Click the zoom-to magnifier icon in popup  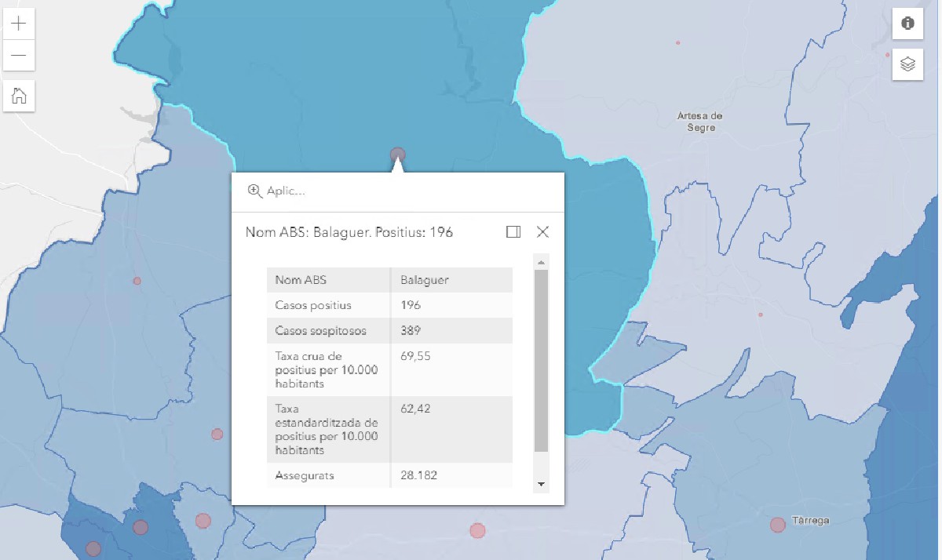pyautogui.click(x=254, y=191)
